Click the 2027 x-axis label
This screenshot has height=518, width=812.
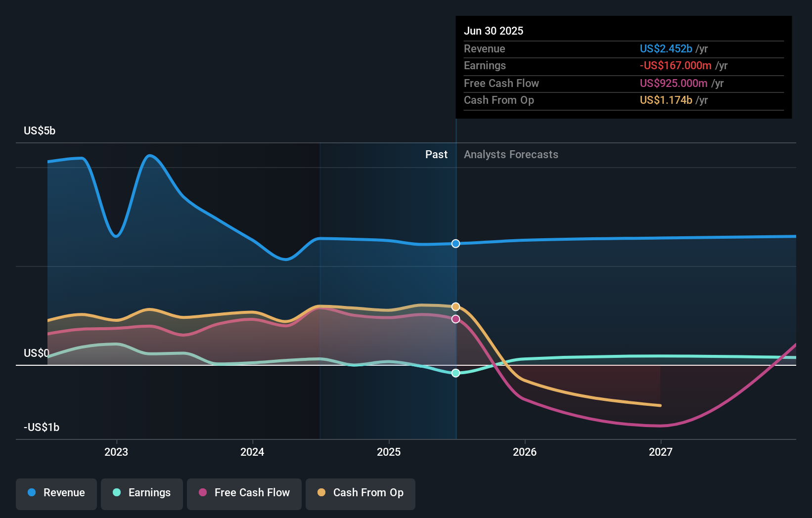coord(661,452)
